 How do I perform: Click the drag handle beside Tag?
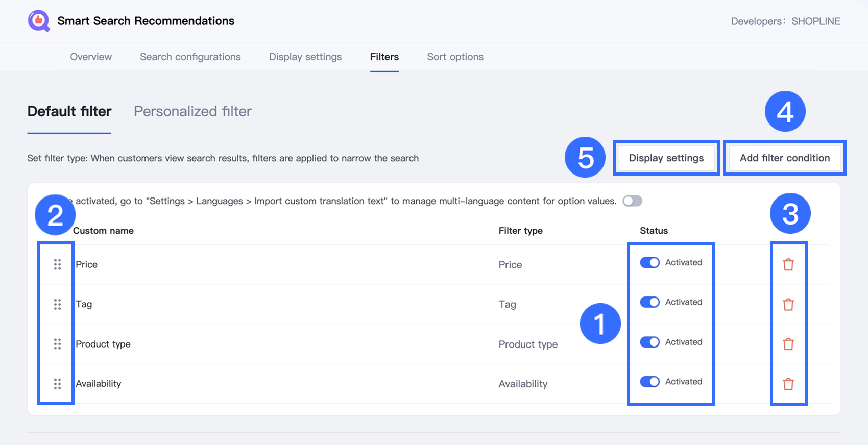(x=57, y=304)
